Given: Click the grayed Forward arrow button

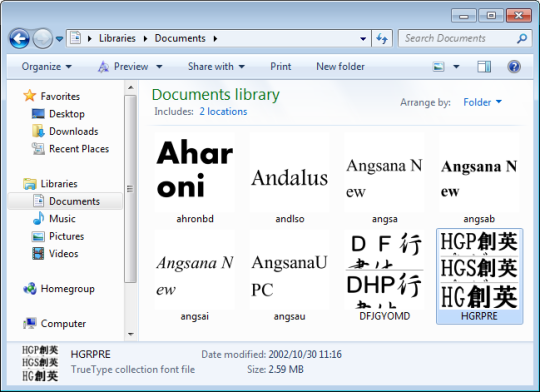Looking at the screenshot, I should point(43,38).
